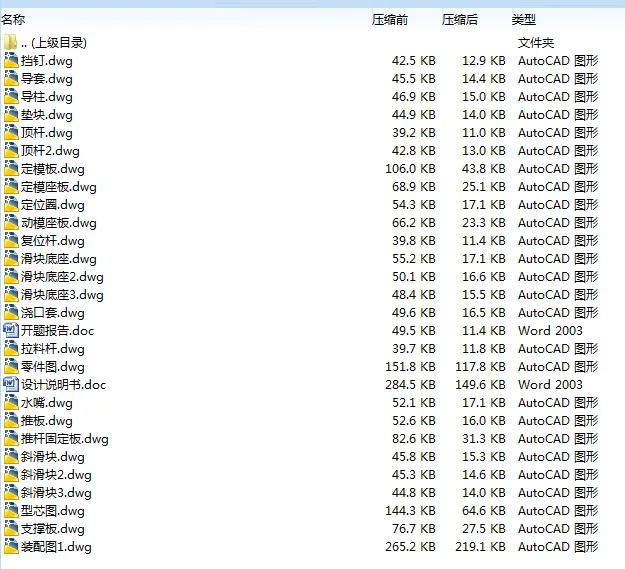Select the 复位杆.dwg file icon
625x569 pixels.
point(11,240)
